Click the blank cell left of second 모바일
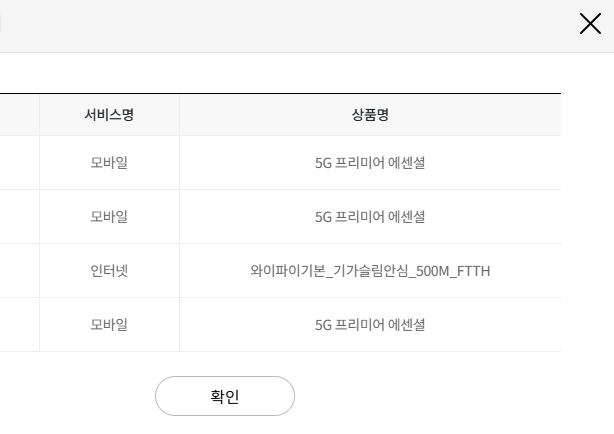Image resolution: width=614 pixels, height=434 pixels. point(19,216)
